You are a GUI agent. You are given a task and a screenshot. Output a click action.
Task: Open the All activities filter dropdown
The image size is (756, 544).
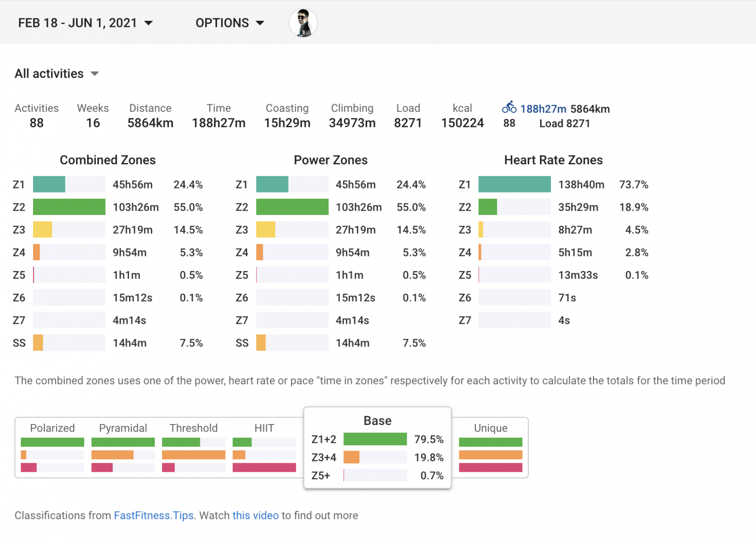(x=57, y=74)
